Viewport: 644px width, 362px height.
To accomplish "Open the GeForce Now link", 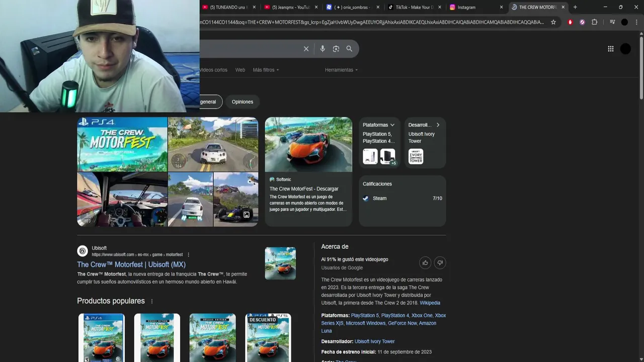I will click(403, 323).
